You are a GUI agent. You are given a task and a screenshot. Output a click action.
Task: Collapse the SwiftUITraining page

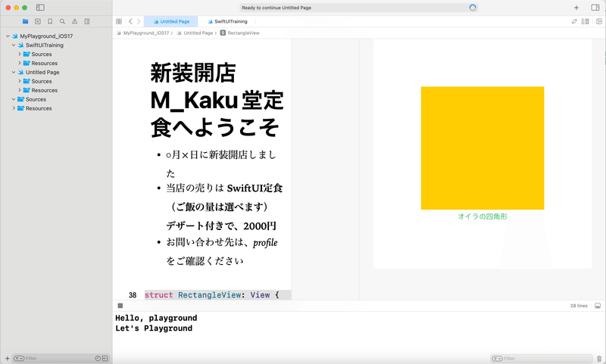14,45
